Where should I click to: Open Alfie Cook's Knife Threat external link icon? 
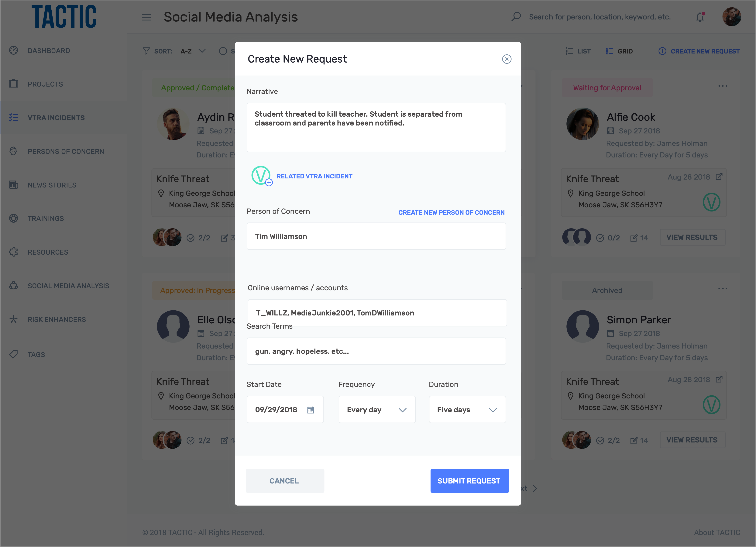coord(719,177)
